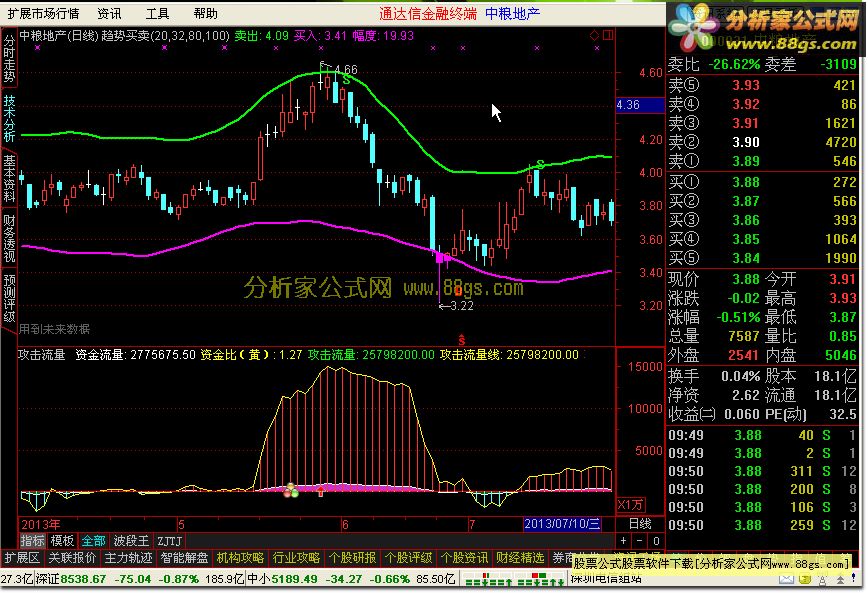Open the 个股评级 tab
This screenshot has width=868, height=593.
point(408,558)
